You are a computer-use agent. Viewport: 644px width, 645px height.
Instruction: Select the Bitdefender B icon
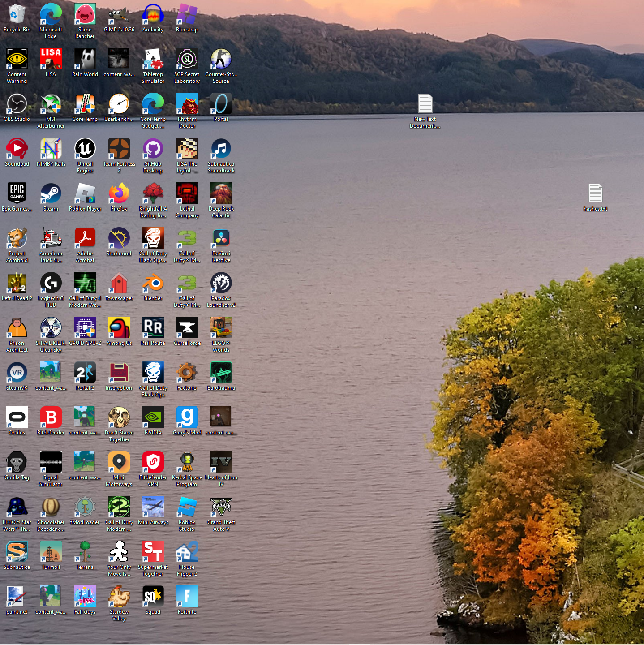(x=51, y=417)
